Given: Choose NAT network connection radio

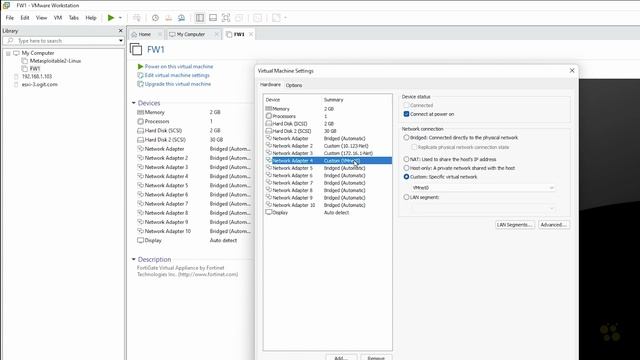Looking at the screenshot, I should 406,159.
